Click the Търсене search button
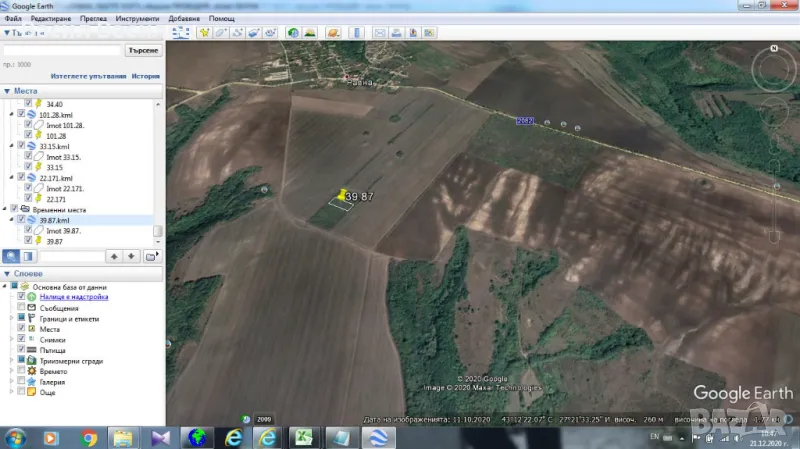This screenshot has height=449, width=800. point(142,50)
